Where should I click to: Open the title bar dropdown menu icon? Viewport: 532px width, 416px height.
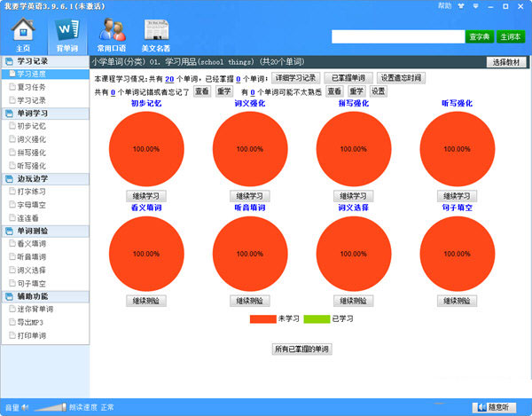475,6
